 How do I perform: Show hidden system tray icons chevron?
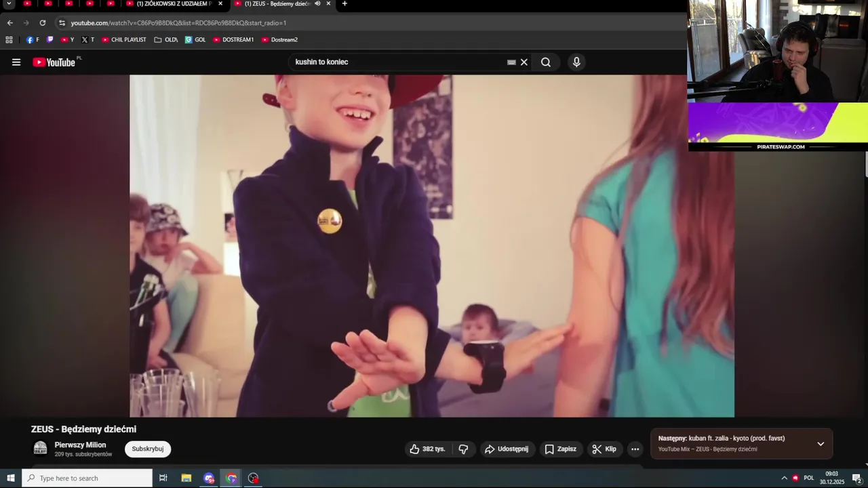pos(785,479)
